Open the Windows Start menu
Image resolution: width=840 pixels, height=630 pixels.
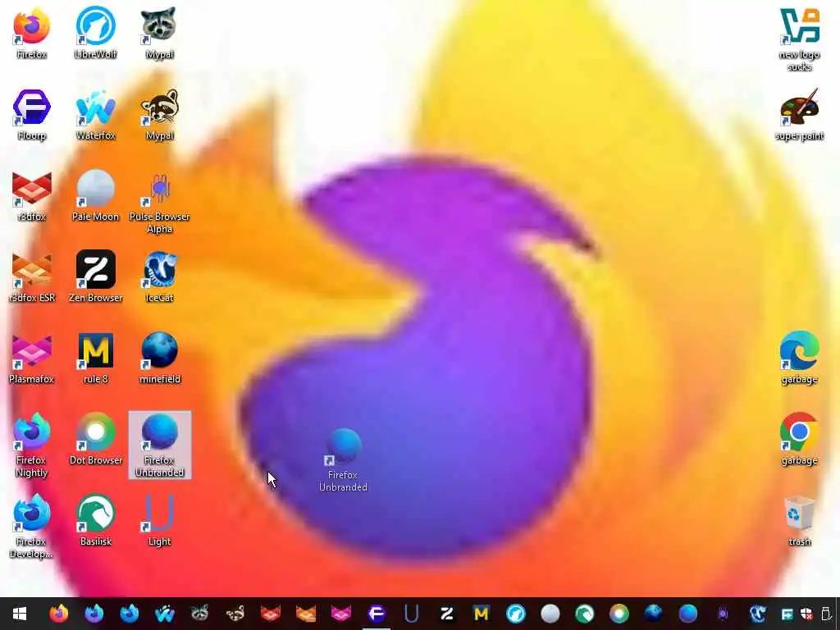pyautogui.click(x=20, y=614)
